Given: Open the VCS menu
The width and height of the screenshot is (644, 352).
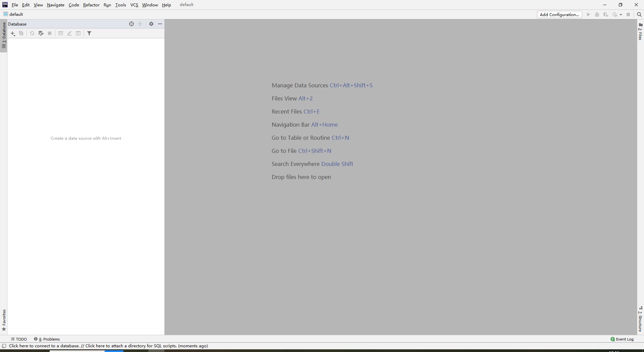Looking at the screenshot, I should pos(134,5).
